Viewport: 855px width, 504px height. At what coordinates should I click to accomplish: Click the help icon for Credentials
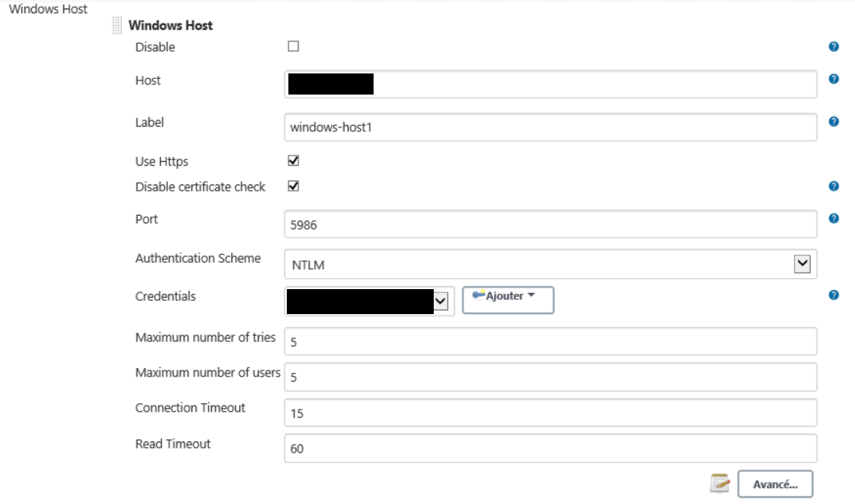click(833, 295)
